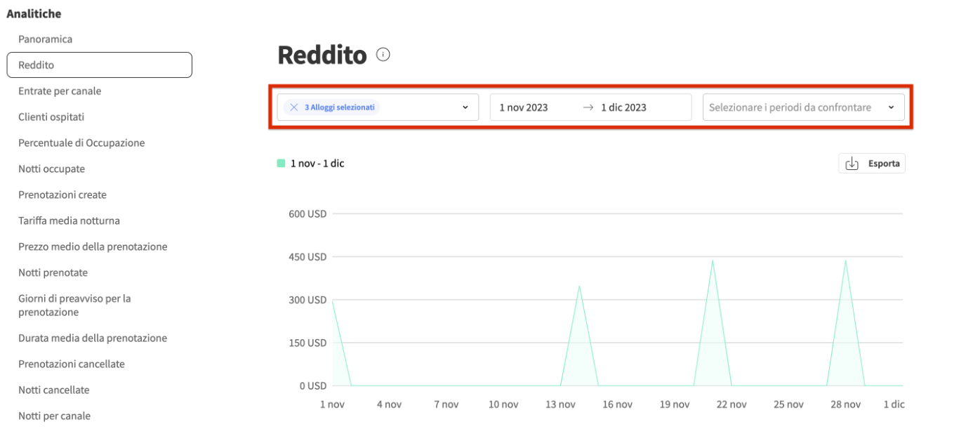Image resolution: width=980 pixels, height=434 pixels.
Task: Open Giorni di preavviso per la prenotazione
Action: tap(74, 305)
